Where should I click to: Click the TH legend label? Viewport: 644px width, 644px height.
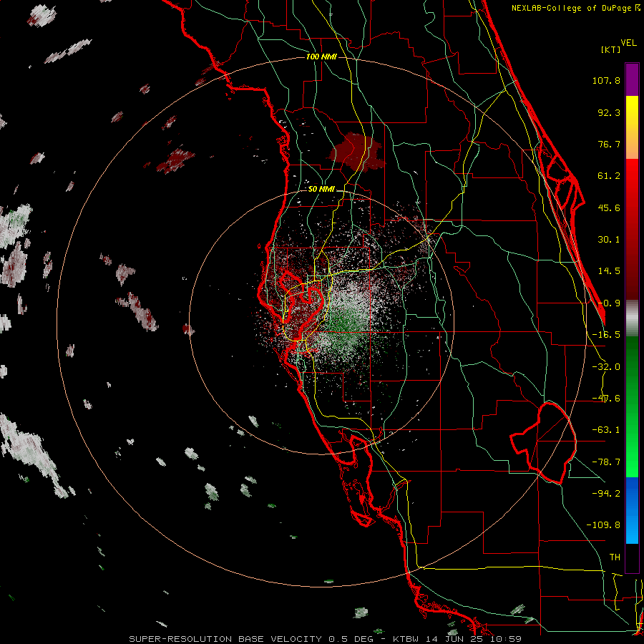click(x=615, y=557)
